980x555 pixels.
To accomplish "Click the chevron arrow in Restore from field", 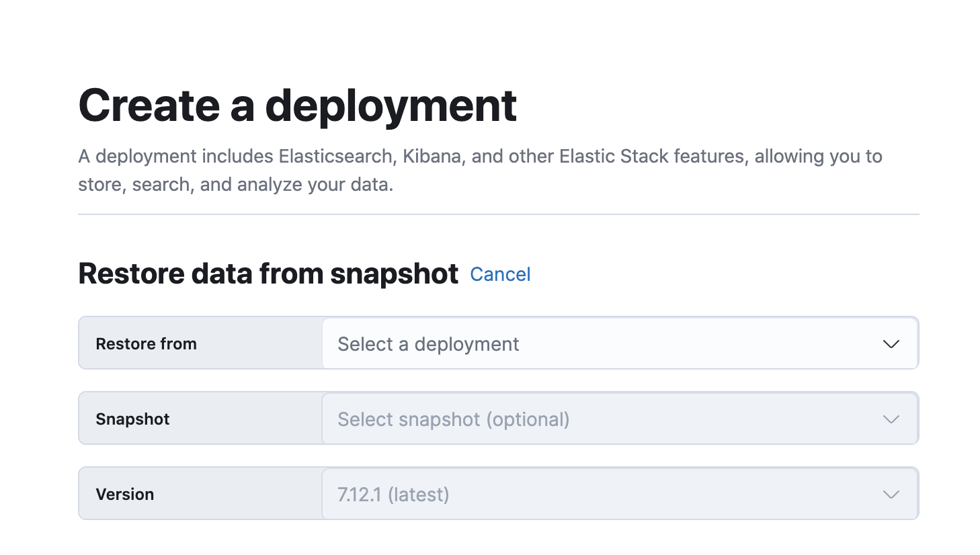I will 891,344.
